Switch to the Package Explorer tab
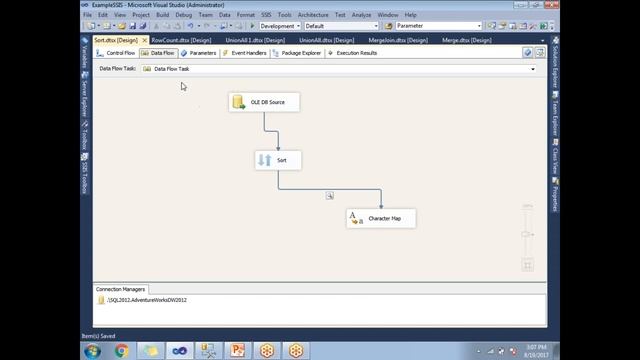640x360 pixels. (x=297, y=53)
